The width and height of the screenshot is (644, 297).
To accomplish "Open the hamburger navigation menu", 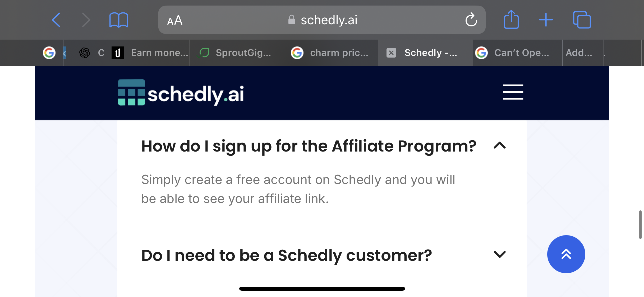I will pos(513,92).
